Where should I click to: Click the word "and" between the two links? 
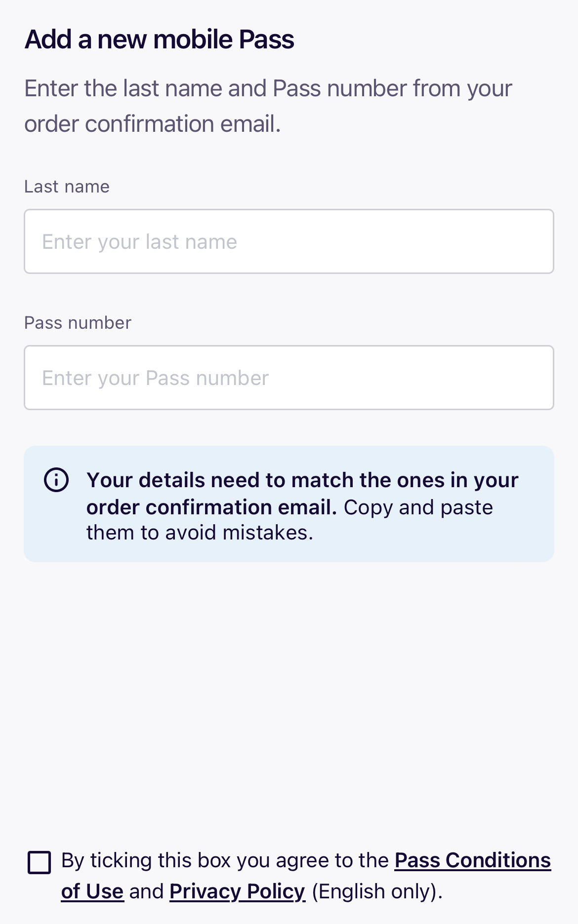(x=146, y=891)
